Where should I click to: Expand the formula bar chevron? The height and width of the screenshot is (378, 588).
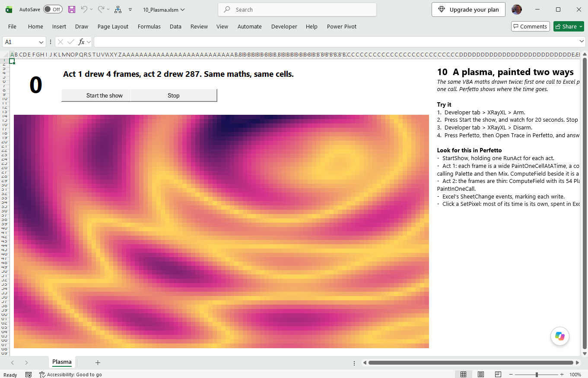[x=582, y=41]
